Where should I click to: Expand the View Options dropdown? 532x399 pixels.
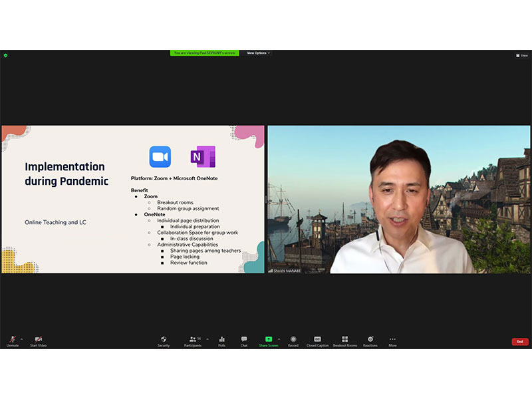coord(259,53)
